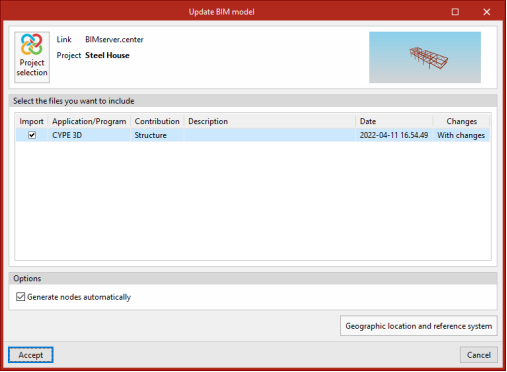Uncheck the Import checkbox for CYPE 3D
The width and height of the screenshot is (507, 372).
click(x=32, y=135)
